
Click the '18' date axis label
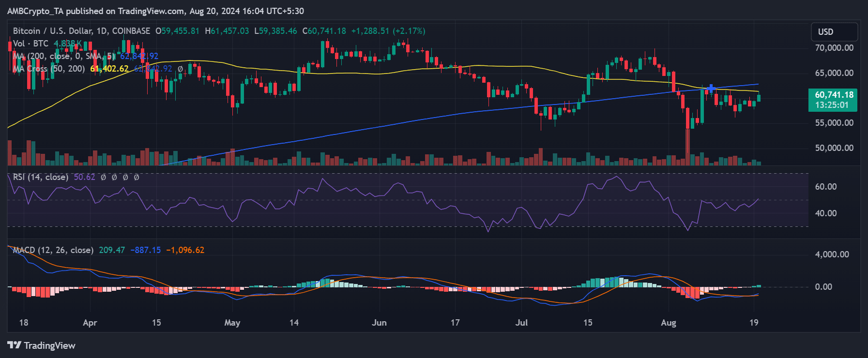click(23, 323)
